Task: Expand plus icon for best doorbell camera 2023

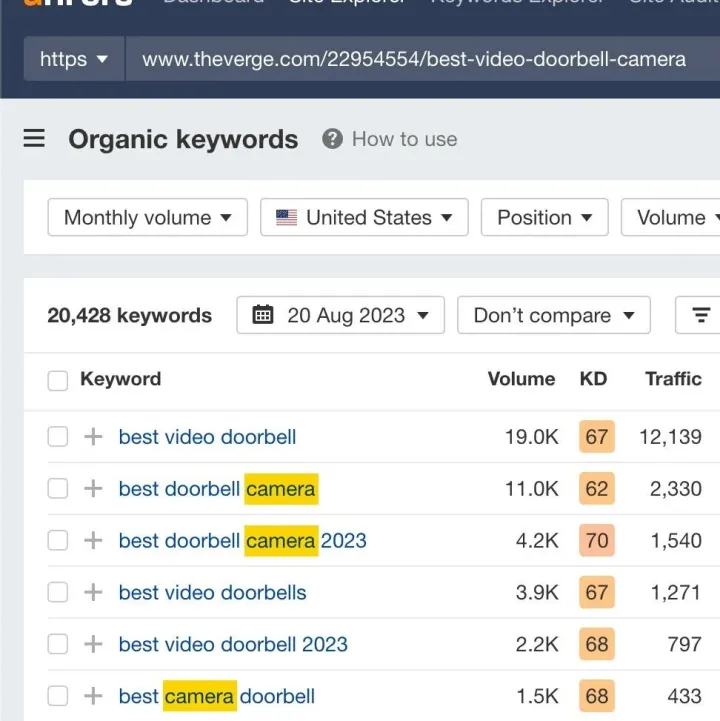Action: 93,541
